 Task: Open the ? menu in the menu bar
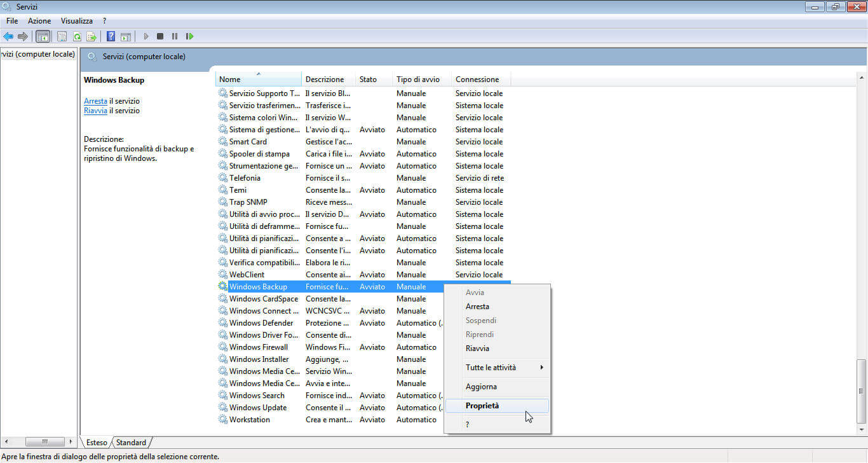coord(104,21)
